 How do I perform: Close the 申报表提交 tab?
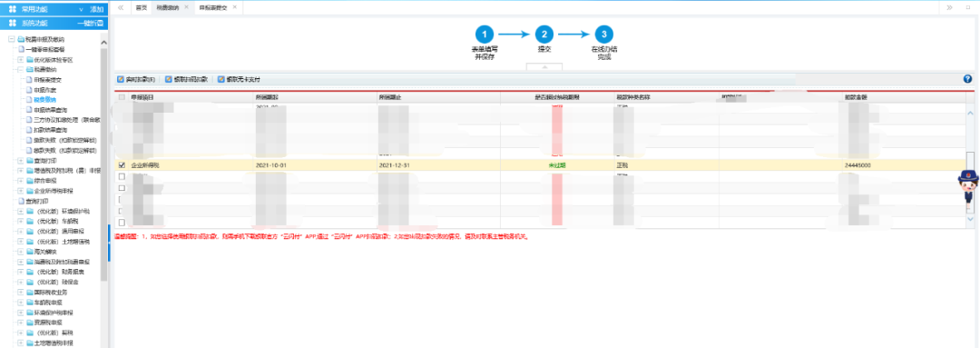point(234,7)
